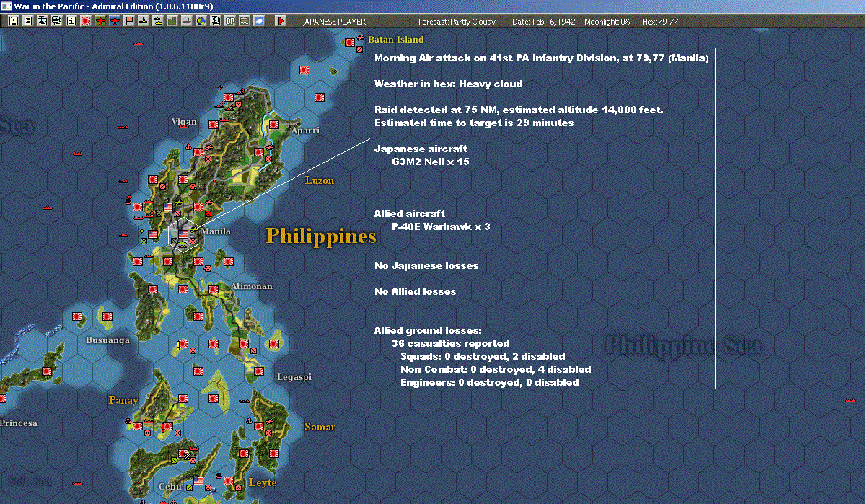Click the Date: Feb 16, 1942 indicator
The height and width of the screenshot is (504, 865).
tap(543, 22)
